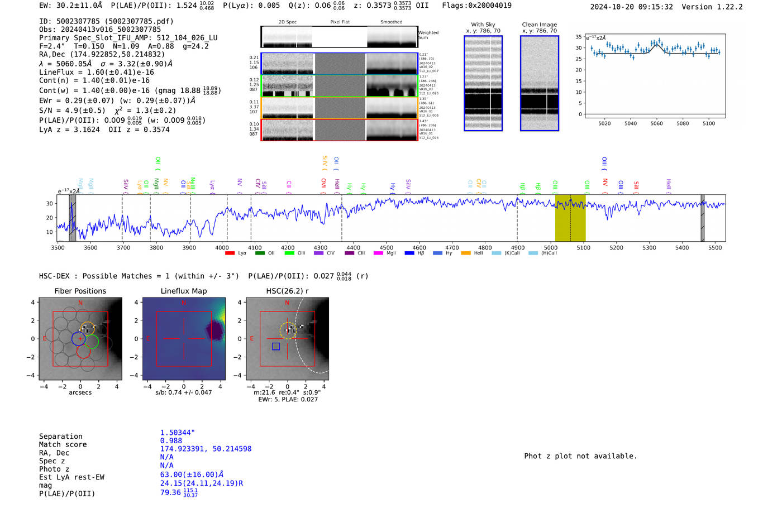This screenshot has height=532, width=782.
Task: Open the emission line fit plot near 5060
Action: (655, 75)
